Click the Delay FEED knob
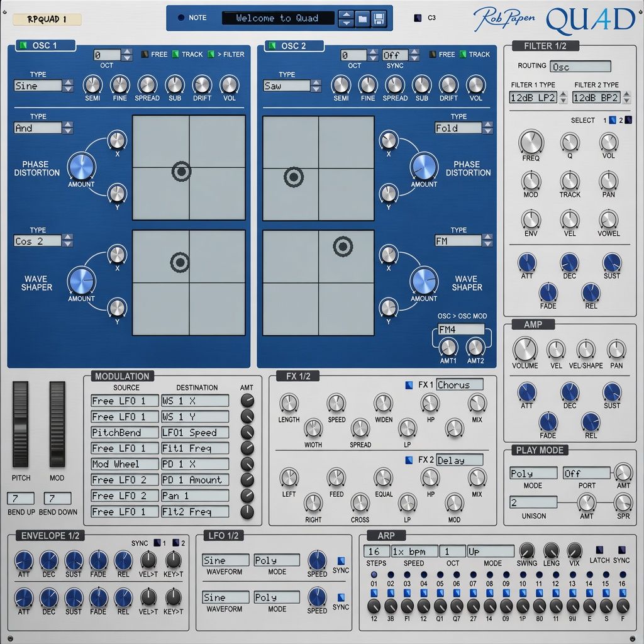This screenshot has height=644, width=644. (x=336, y=479)
